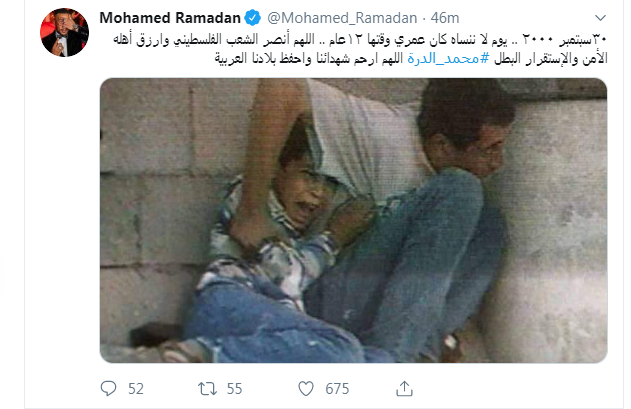Image resolution: width=631 pixels, height=409 pixels.
Task: Click the like count 675
Action: [x=337, y=389]
